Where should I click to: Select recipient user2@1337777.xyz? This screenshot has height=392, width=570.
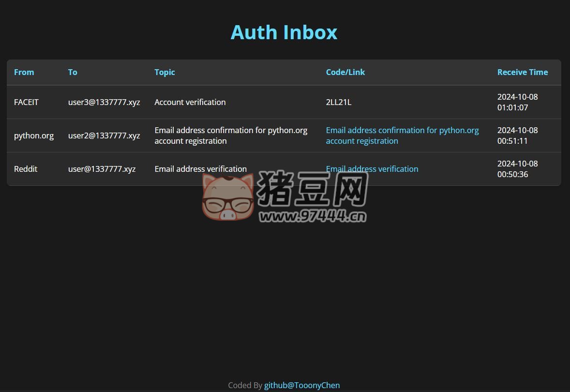(104, 136)
